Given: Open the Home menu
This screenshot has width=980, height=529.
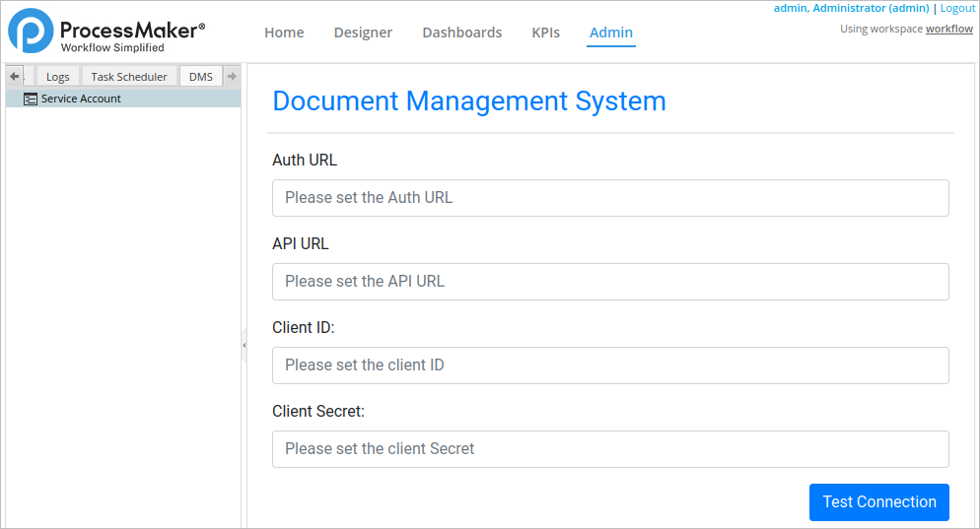Looking at the screenshot, I should (x=284, y=33).
